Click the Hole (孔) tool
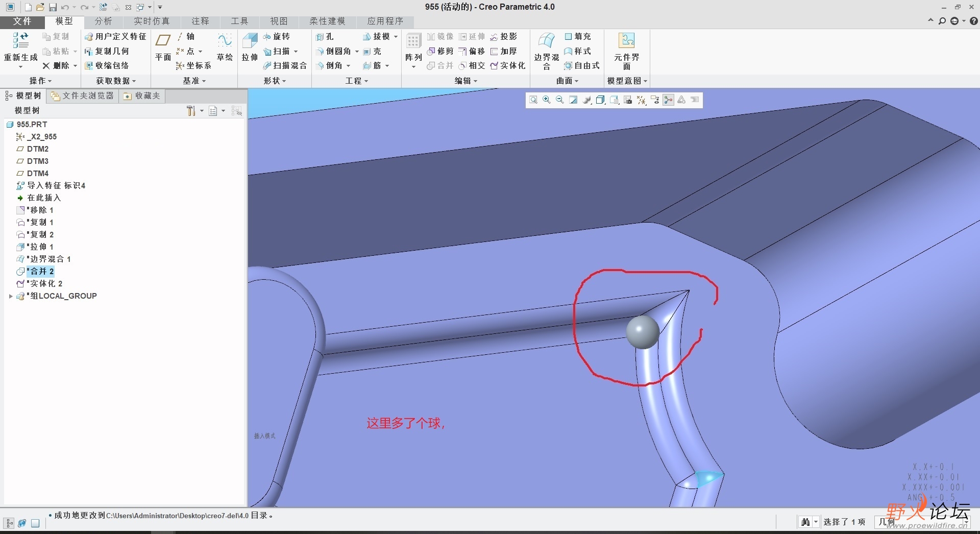 pos(325,37)
